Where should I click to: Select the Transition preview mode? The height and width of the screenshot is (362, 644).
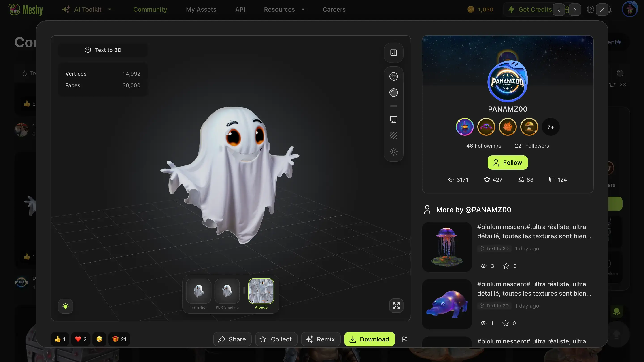[x=198, y=292]
